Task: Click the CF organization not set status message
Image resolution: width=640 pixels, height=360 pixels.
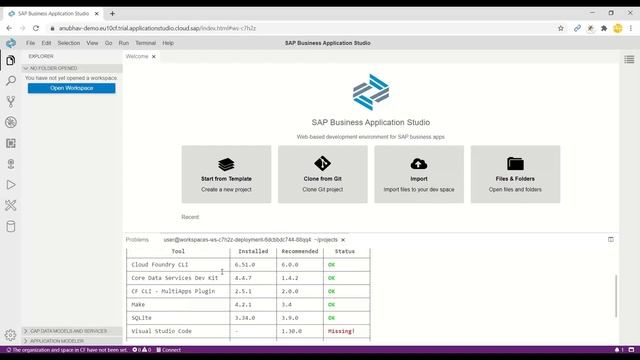Action: pos(67,350)
